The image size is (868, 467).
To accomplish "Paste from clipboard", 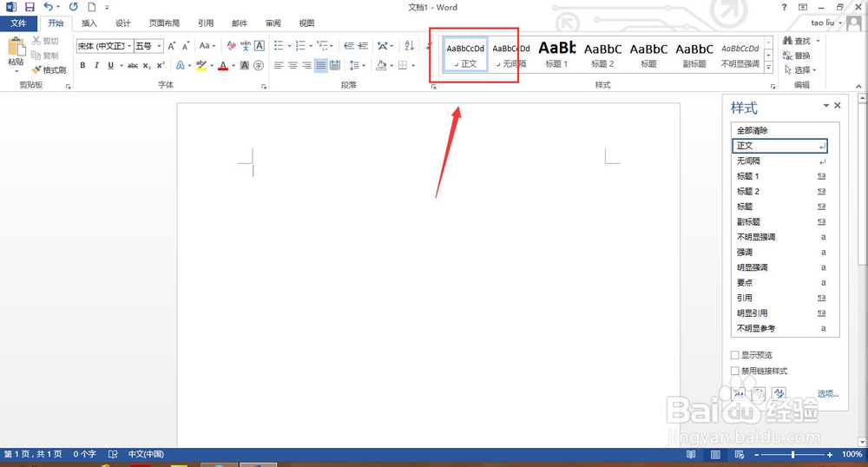I will [x=16, y=54].
